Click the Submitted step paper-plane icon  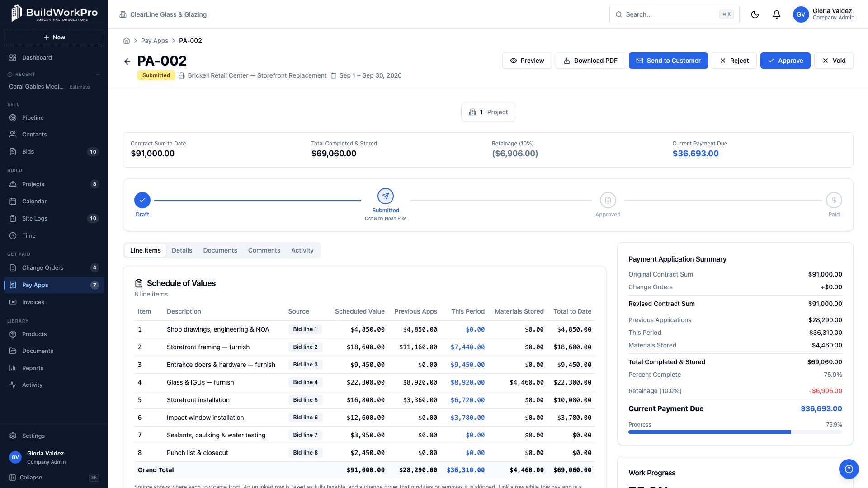tap(386, 196)
